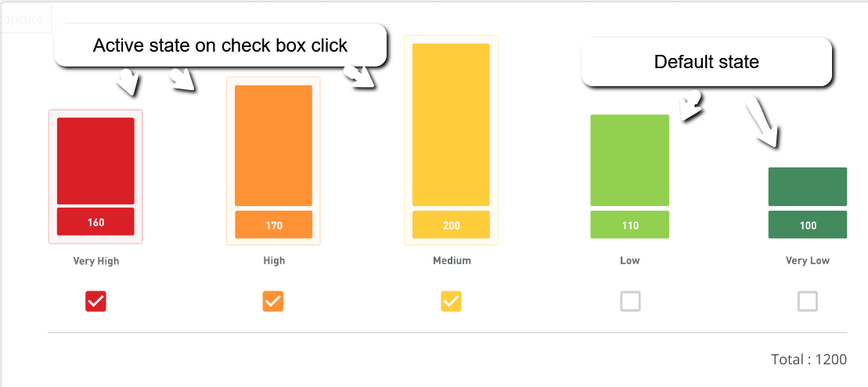Uncheck the yellow Medium checkbox

[451, 301]
